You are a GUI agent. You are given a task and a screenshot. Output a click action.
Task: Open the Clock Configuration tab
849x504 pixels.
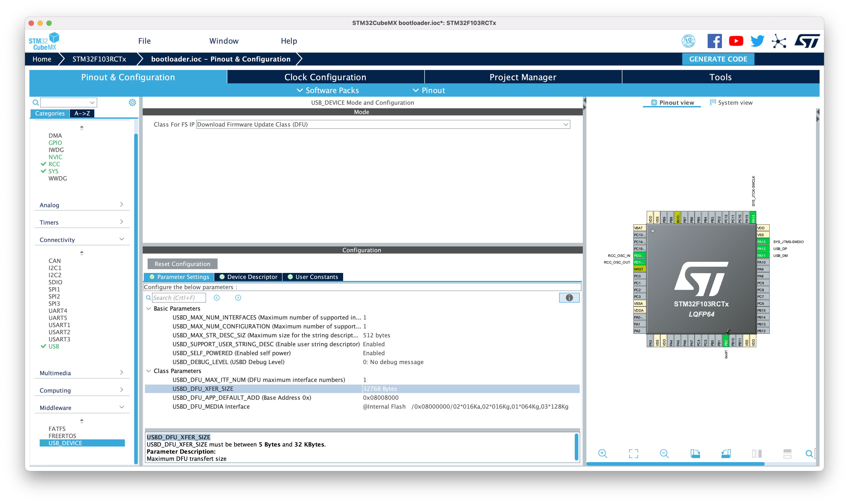(x=325, y=77)
